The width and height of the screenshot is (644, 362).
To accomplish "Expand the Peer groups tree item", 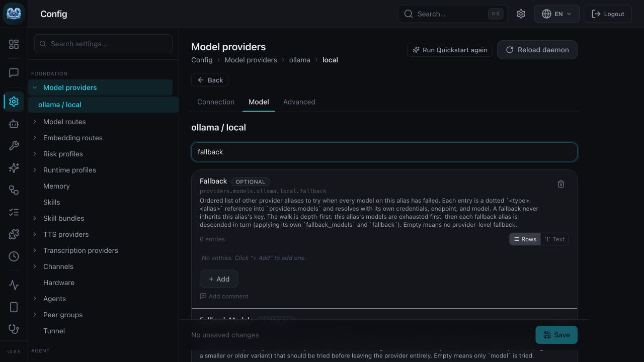I will tap(35, 315).
